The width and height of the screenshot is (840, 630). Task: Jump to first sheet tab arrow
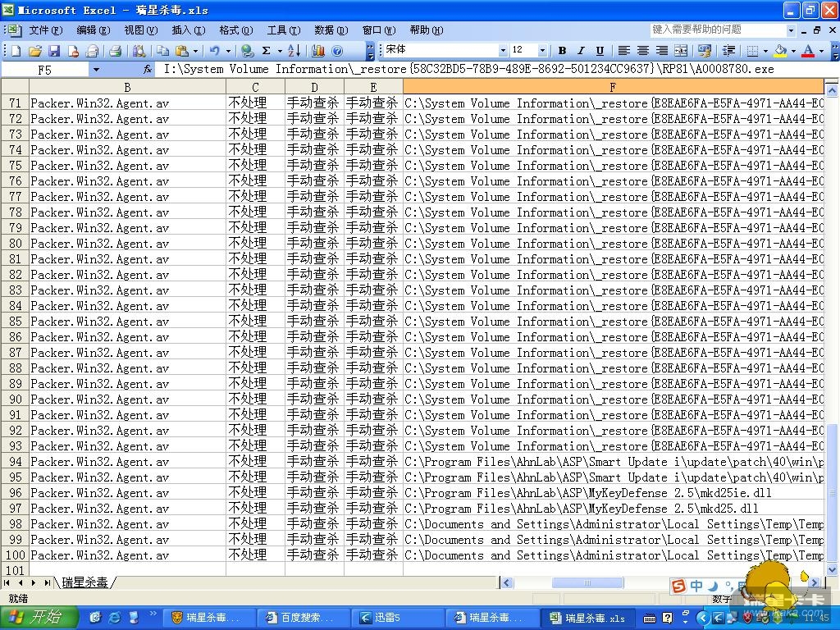coord(7,582)
